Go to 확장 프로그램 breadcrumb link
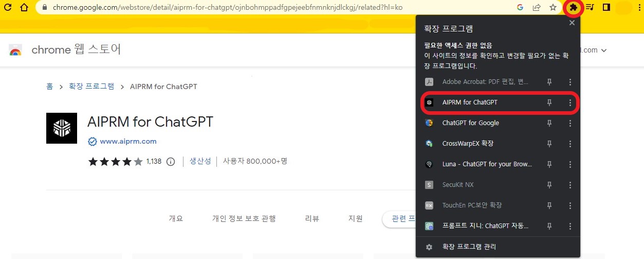Image resolution: width=644 pixels, height=259 pixels. tap(91, 87)
